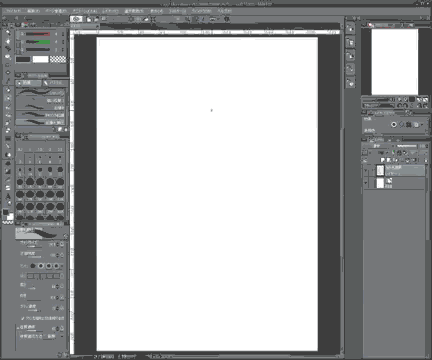Click the second icon in the quick access column
The width and height of the screenshot is (432, 360).
point(350,43)
